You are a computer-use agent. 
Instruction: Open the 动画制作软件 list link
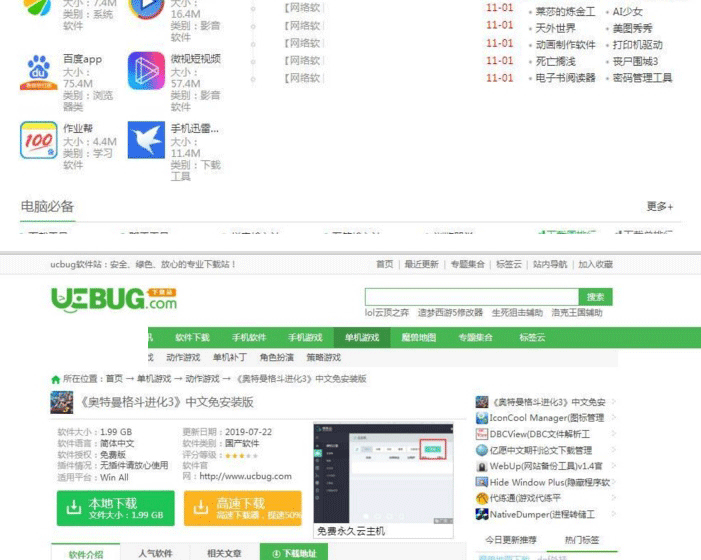pyautogui.click(x=566, y=45)
